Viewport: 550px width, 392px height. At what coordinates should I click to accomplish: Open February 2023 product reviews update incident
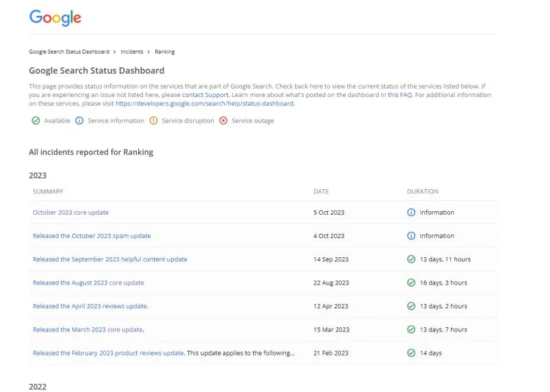coord(108,353)
